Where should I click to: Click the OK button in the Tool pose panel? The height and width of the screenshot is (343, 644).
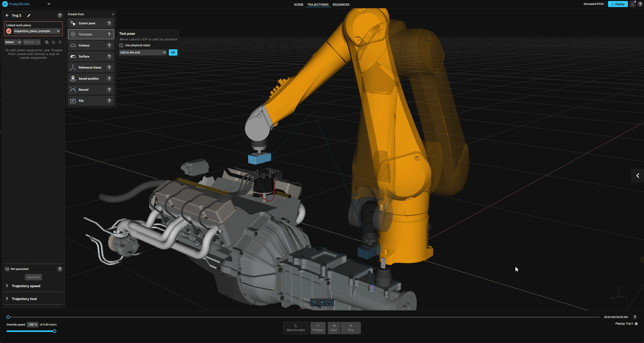pyautogui.click(x=173, y=52)
